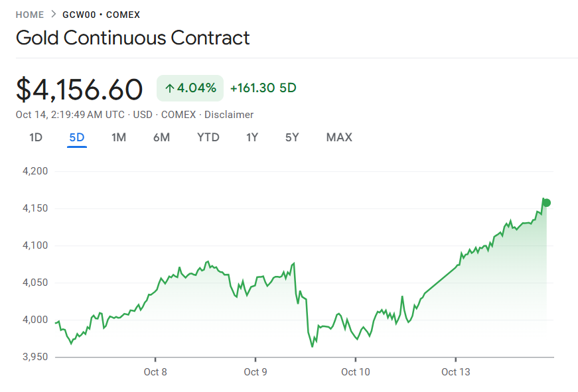Switch chart to 1M range

tap(119, 137)
